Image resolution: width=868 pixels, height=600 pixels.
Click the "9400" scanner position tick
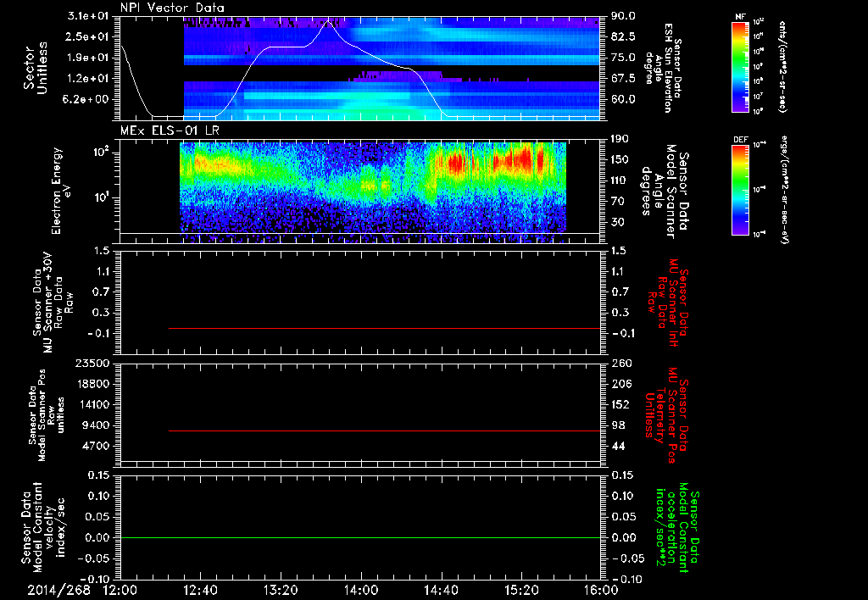95,425
